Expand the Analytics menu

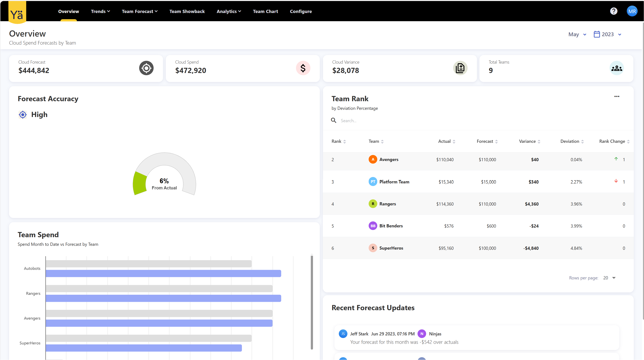click(x=228, y=11)
